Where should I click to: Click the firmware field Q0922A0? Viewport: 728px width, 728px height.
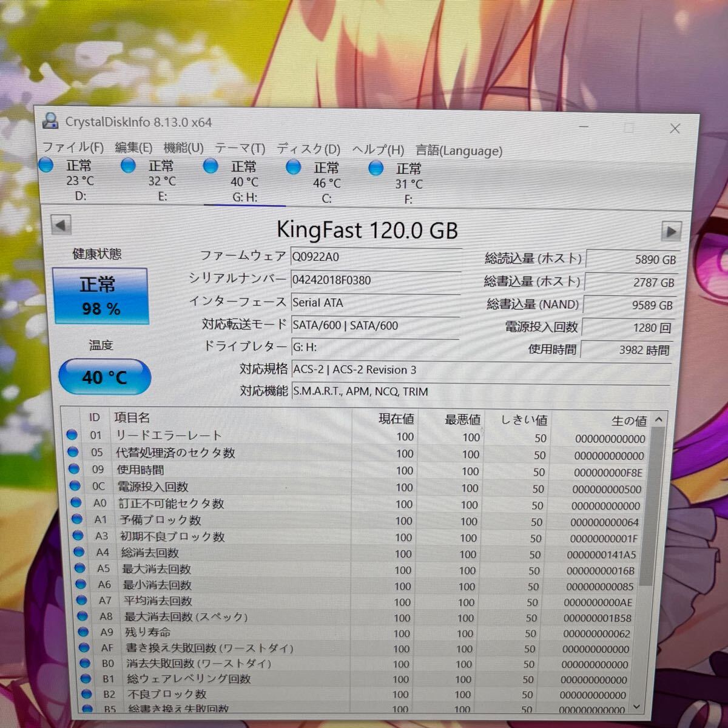tap(376, 257)
